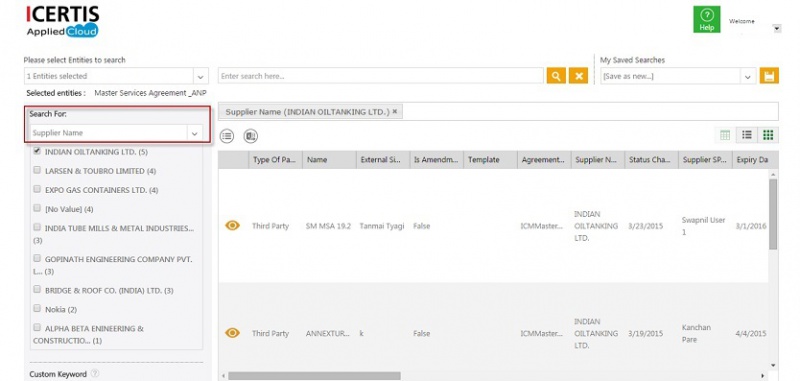
Task: Click the Expiry Da column header
Action: click(756, 160)
